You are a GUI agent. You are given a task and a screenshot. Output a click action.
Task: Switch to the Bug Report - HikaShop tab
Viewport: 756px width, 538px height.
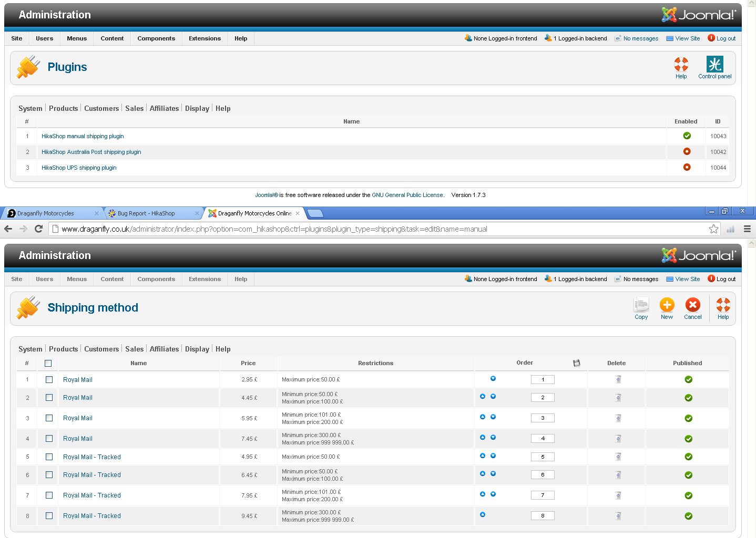tap(146, 213)
